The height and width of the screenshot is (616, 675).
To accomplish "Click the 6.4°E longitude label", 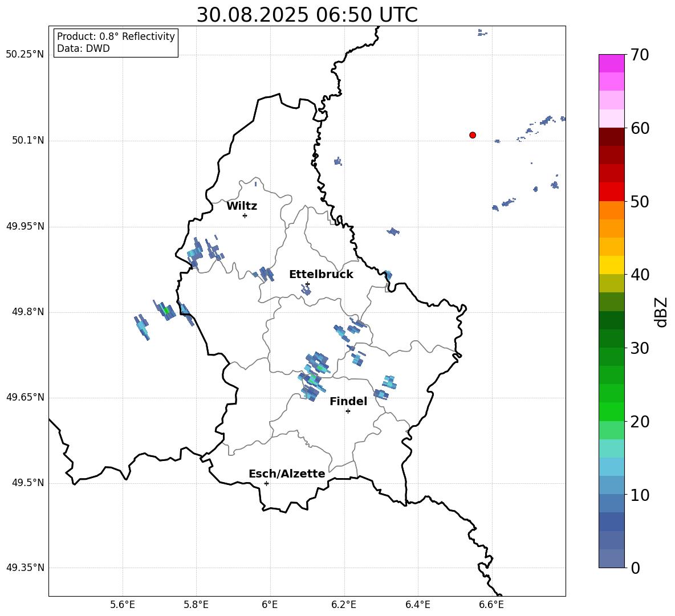I will click(x=417, y=605).
